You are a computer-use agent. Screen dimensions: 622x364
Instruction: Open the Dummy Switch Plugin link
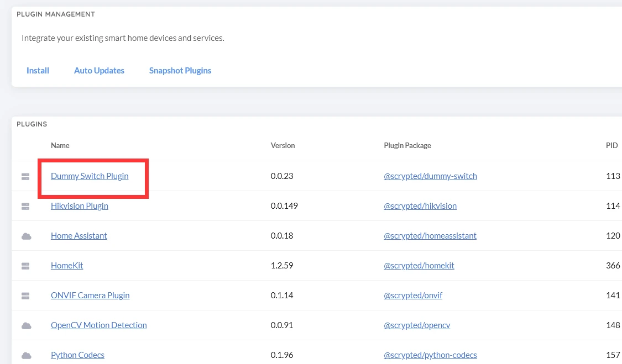coord(90,176)
